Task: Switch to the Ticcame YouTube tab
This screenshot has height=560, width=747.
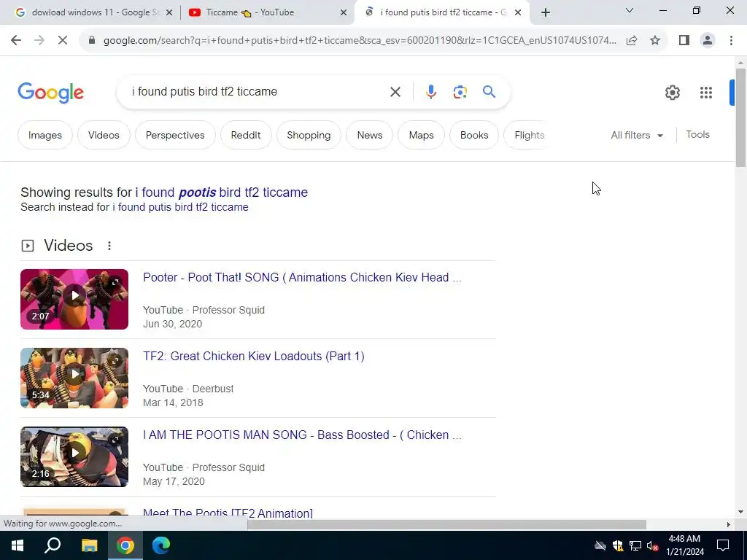Action: 268,12
